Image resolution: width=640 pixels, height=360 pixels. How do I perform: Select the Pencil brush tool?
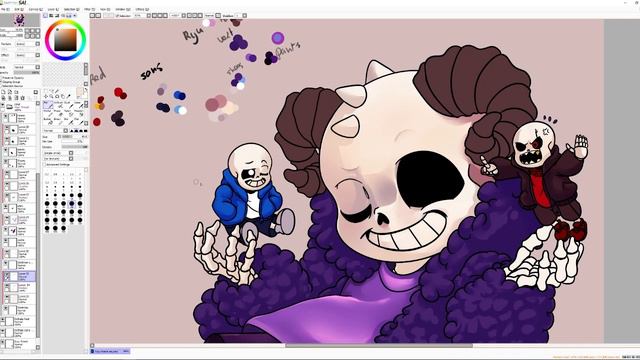point(48,105)
